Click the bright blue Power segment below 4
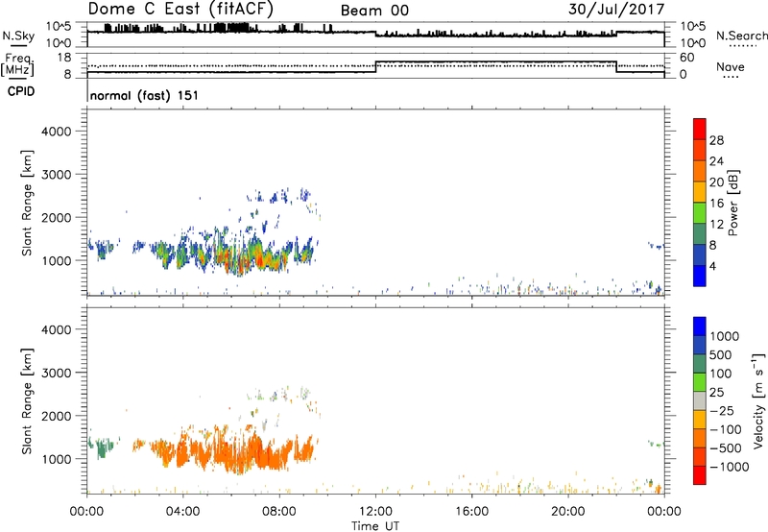 (x=700, y=276)
